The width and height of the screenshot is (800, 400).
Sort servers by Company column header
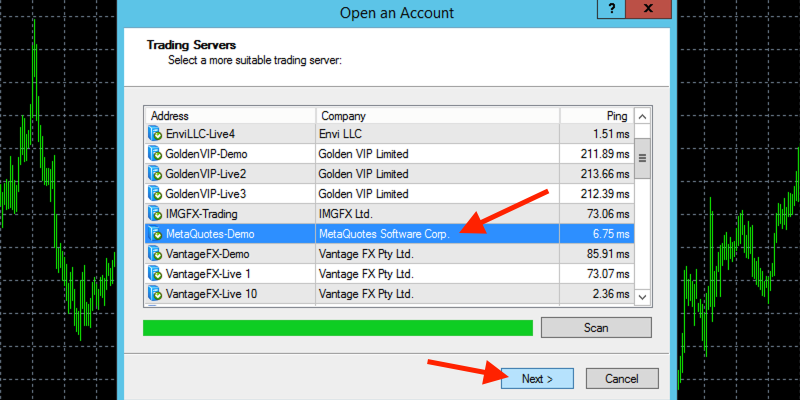tap(438, 116)
